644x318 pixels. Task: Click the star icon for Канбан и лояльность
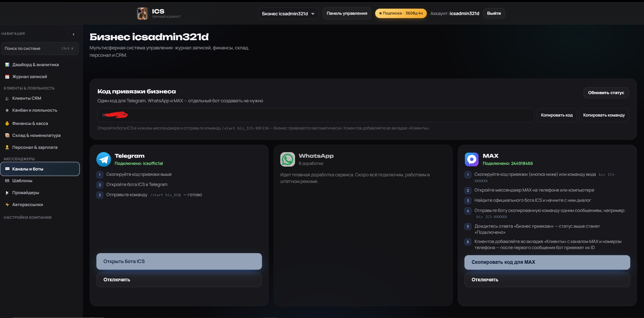[x=7, y=110]
